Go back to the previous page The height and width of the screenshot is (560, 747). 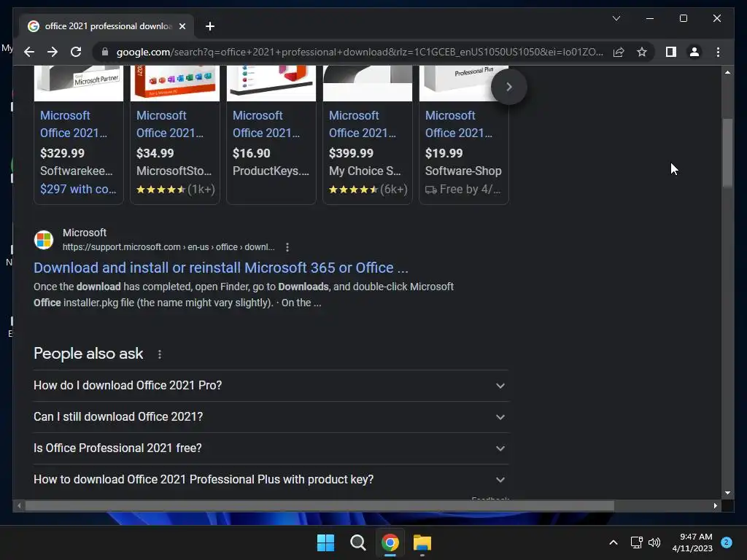coord(29,52)
